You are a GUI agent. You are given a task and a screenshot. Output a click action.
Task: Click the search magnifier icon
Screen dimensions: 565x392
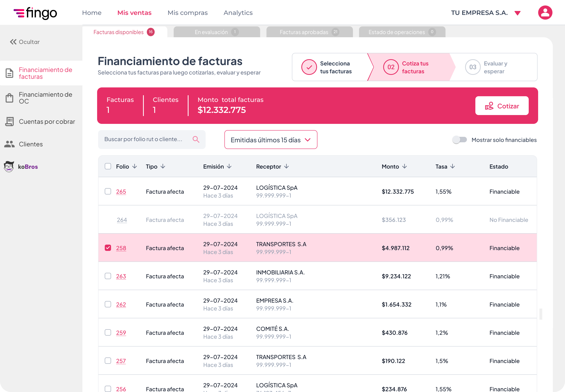click(x=196, y=139)
